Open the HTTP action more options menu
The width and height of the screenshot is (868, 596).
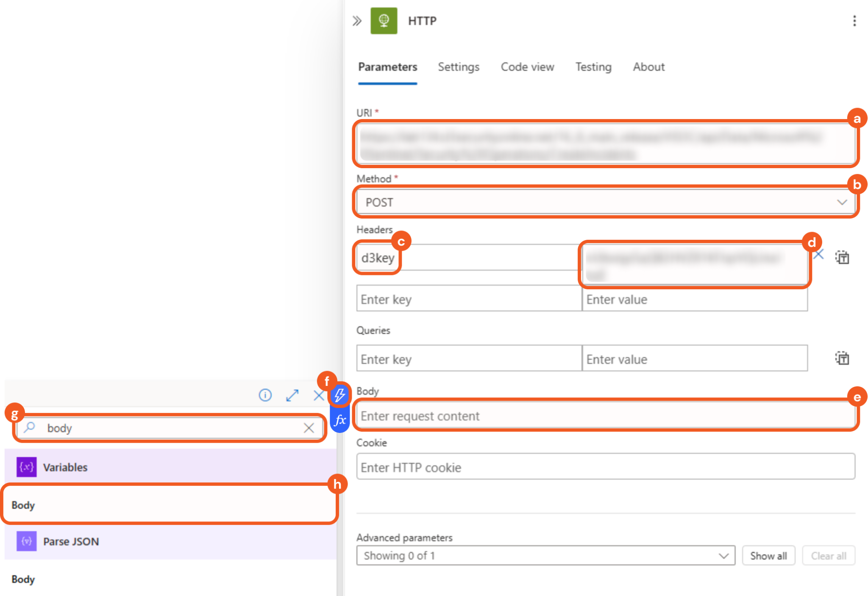pyautogui.click(x=854, y=21)
